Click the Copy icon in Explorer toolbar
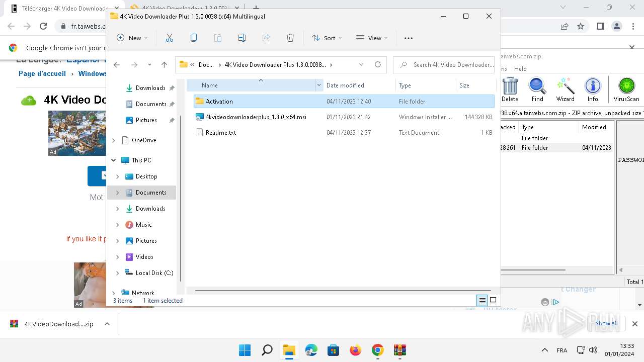This screenshot has width=644, height=362. coord(194,38)
